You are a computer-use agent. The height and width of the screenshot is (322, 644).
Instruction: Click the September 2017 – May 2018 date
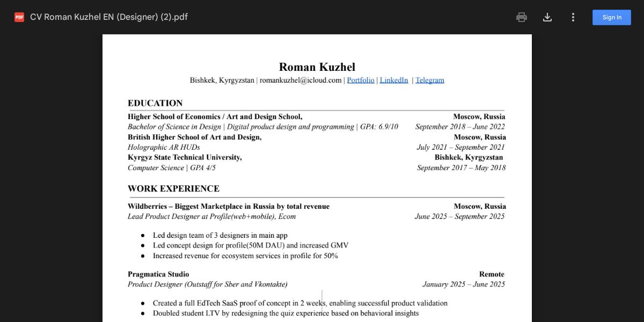tap(462, 167)
